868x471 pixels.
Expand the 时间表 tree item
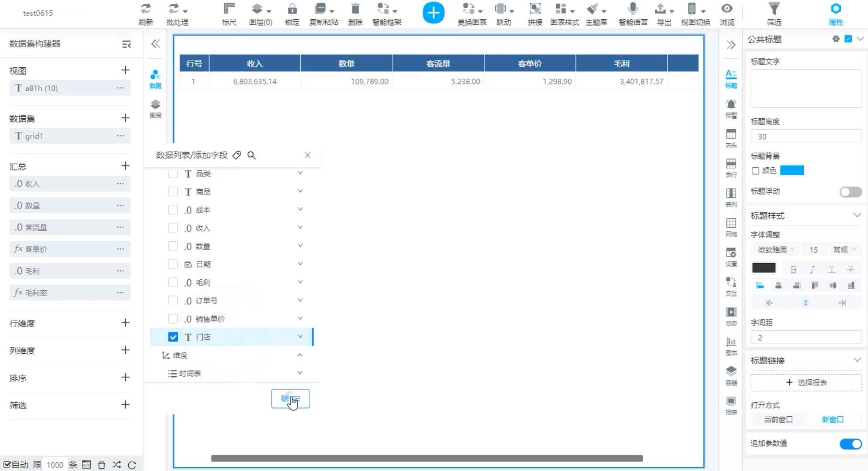(x=300, y=373)
